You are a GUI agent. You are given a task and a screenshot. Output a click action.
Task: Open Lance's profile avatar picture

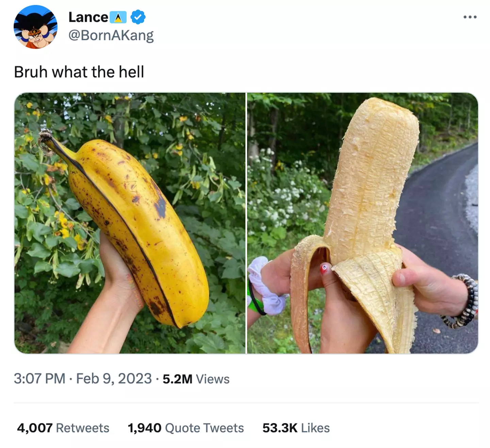pos(35,27)
